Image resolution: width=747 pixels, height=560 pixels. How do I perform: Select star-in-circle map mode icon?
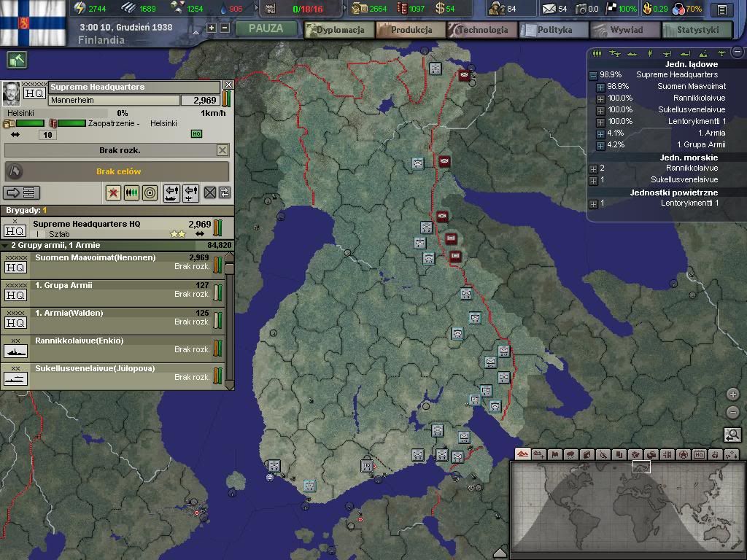683,454
